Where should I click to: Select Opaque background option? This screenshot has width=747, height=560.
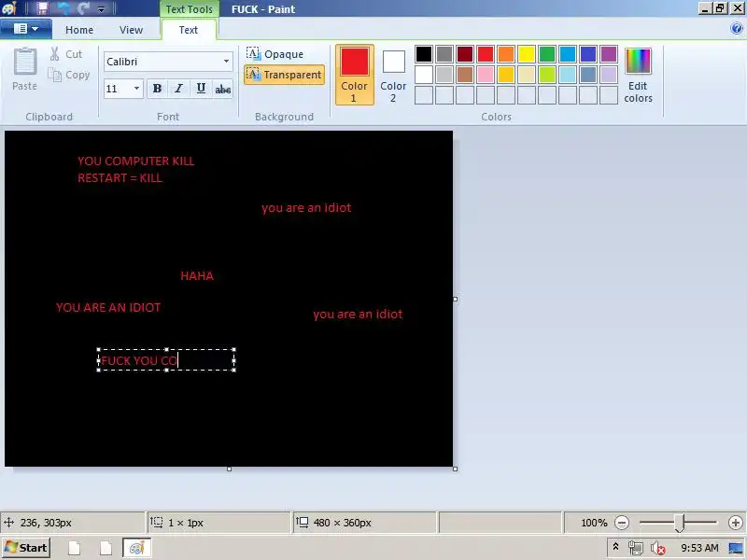point(275,54)
